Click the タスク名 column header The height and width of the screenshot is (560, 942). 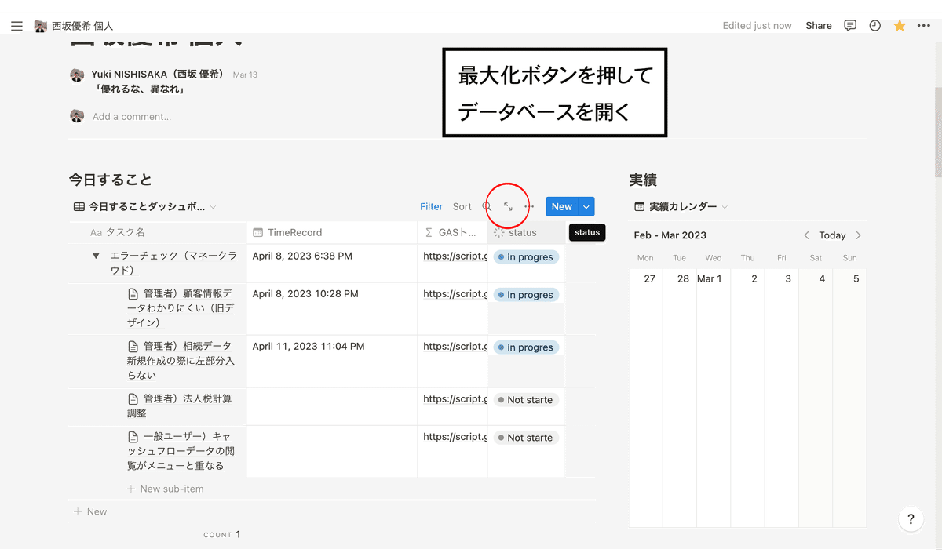(x=157, y=233)
